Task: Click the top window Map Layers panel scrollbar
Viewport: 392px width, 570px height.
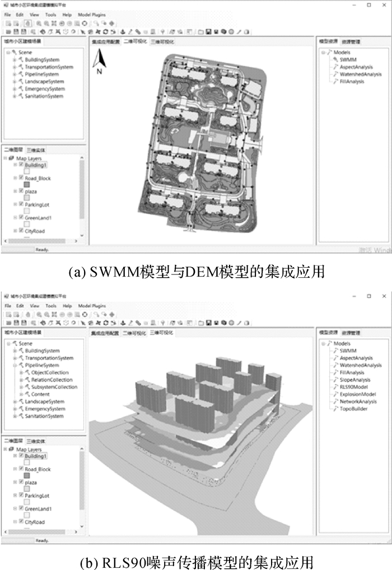Action: [82, 190]
